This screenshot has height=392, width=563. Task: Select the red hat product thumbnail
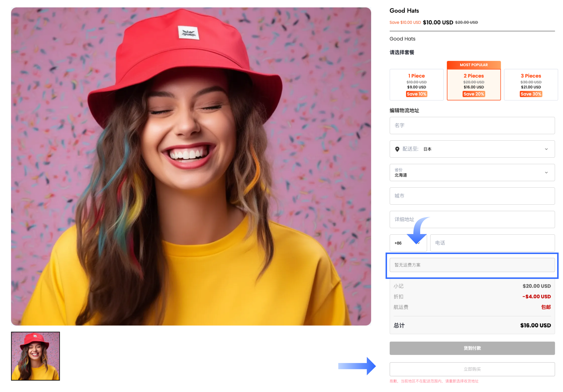point(35,356)
